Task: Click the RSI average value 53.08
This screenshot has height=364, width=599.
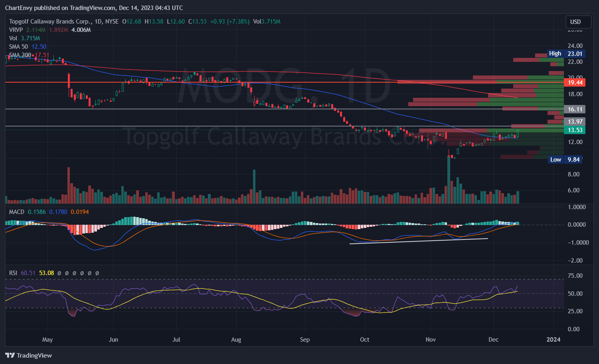Action: 46,273
